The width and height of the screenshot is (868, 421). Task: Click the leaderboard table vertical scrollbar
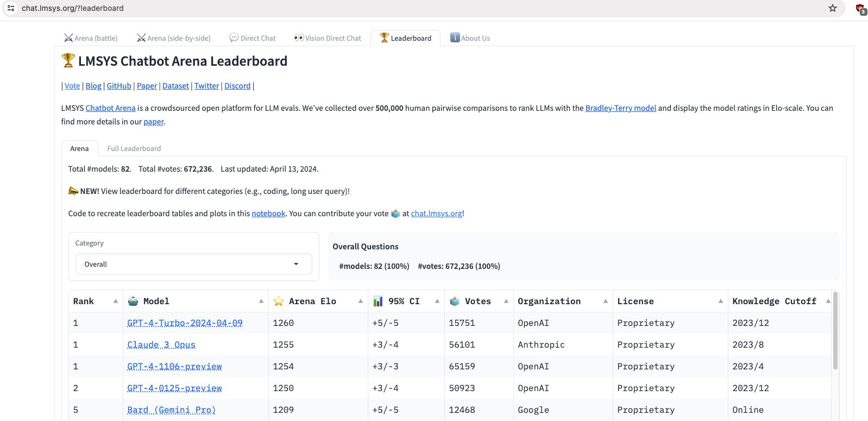pyautogui.click(x=835, y=331)
